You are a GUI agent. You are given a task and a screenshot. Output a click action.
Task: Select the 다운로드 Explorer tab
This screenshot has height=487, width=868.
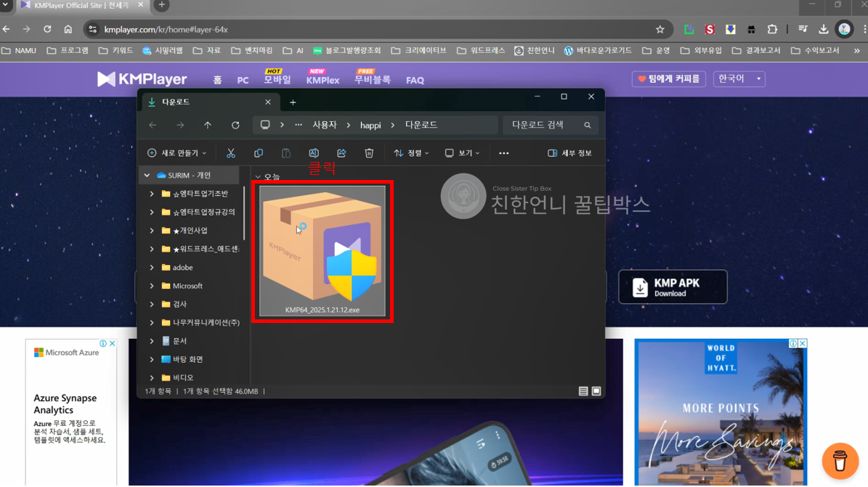pyautogui.click(x=211, y=102)
